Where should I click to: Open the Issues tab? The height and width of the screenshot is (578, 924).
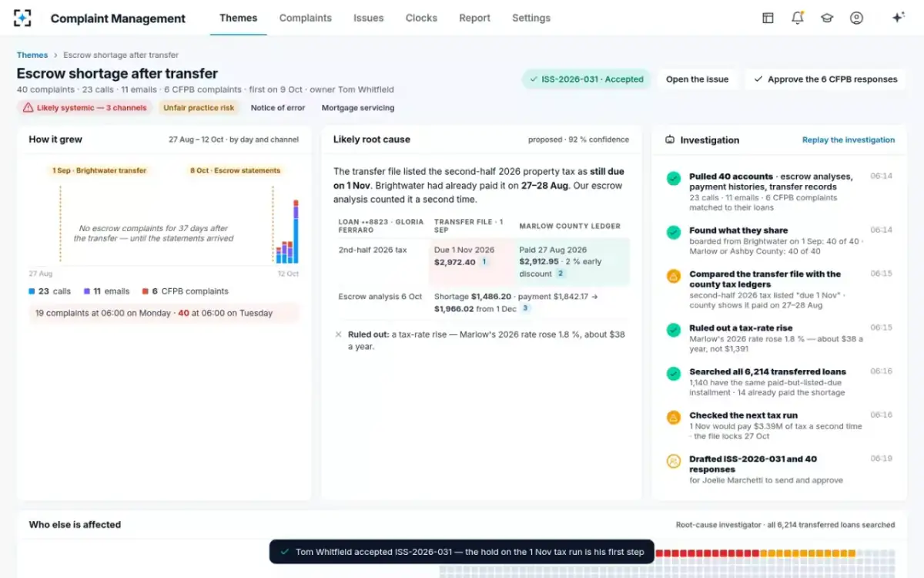[369, 18]
